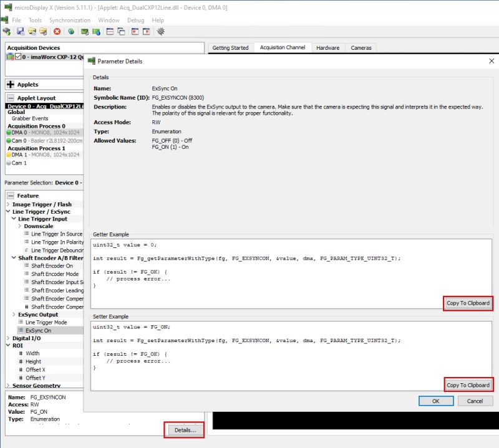Expand the Image Trigger / Flash node

(x=8, y=204)
